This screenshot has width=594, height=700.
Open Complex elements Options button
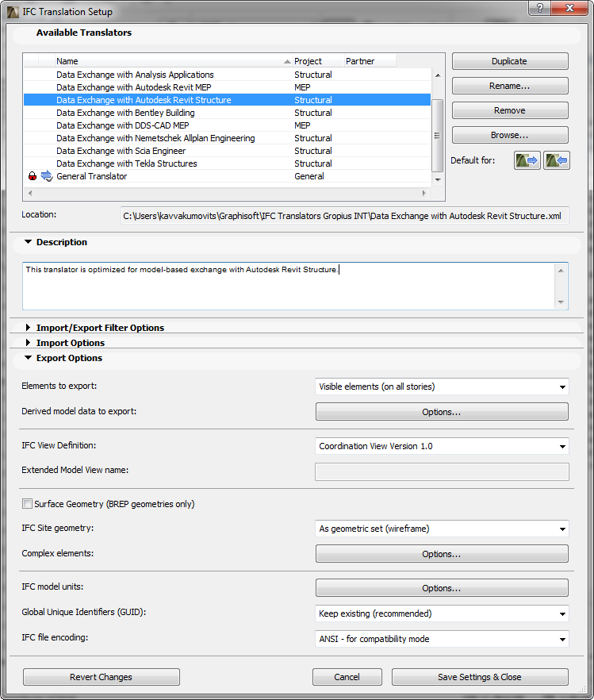[x=442, y=554]
